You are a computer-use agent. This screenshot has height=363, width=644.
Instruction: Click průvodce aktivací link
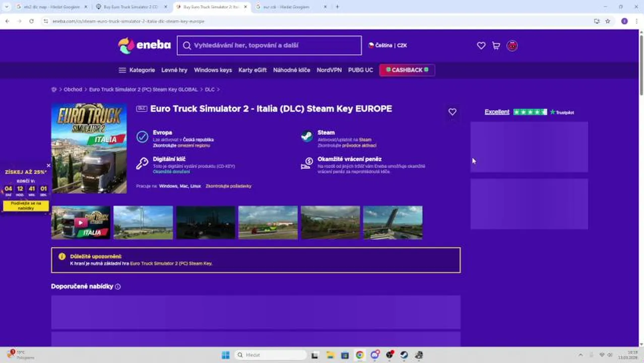click(x=359, y=145)
